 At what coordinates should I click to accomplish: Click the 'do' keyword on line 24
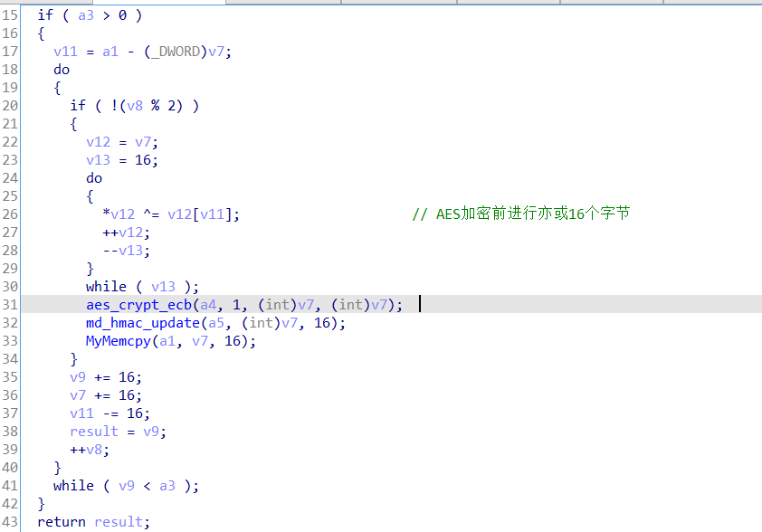tap(94, 178)
